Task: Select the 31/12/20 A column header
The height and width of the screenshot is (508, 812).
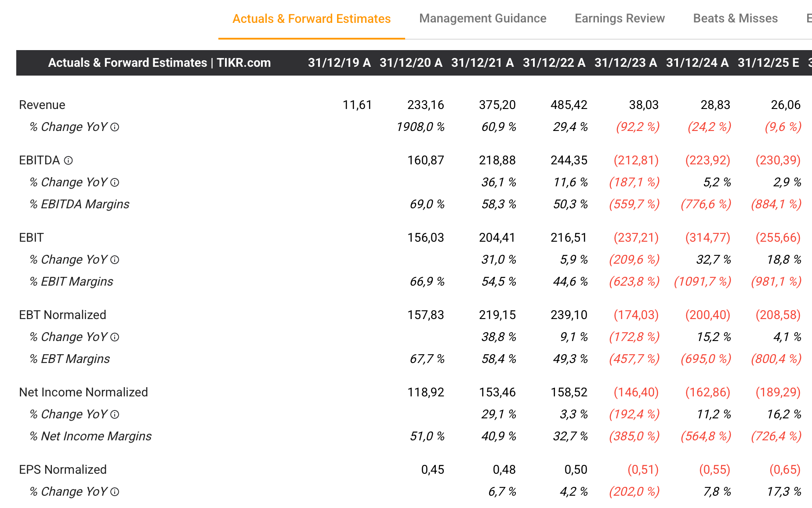Action: click(x=411, y=63)
